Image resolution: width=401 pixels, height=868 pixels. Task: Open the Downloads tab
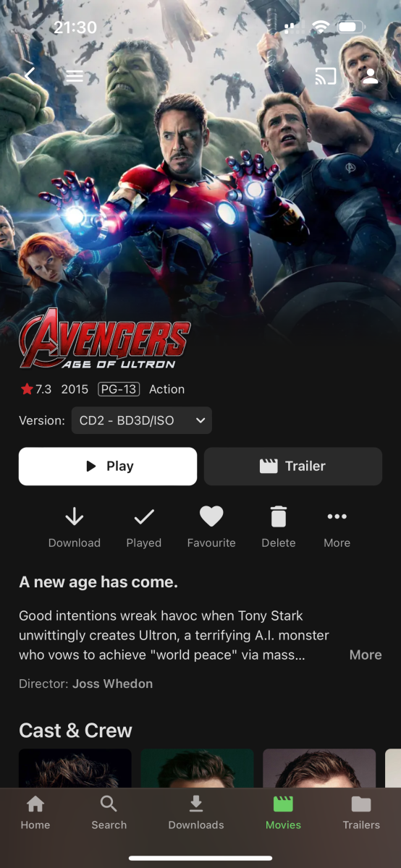pyautogui.click(x=196, y=813)
